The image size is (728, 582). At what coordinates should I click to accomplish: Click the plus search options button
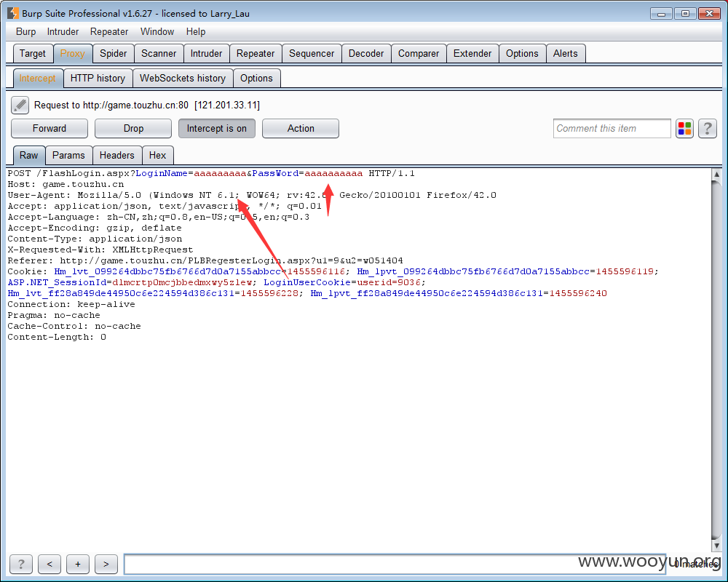tap(78, 564)
